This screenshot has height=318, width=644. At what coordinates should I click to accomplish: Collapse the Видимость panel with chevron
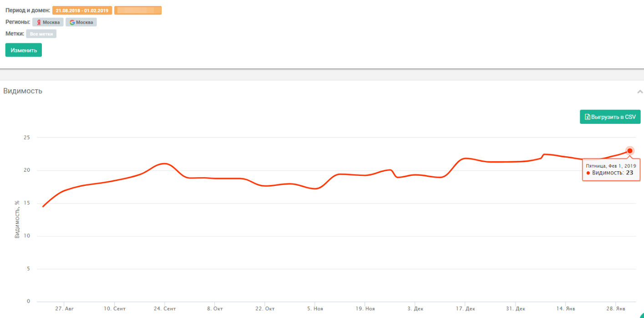coord(640,92)
